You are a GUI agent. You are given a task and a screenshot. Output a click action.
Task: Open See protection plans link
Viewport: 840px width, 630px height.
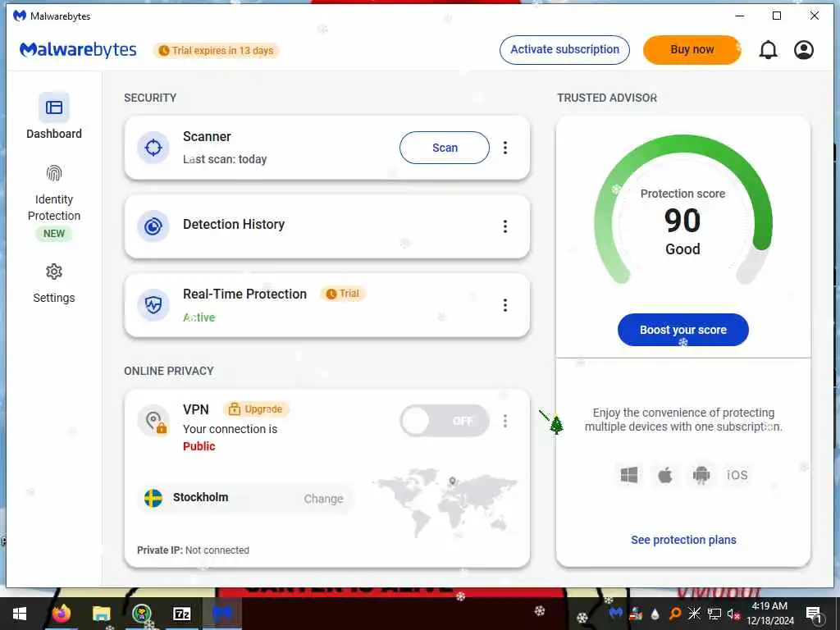coord(683,540)
